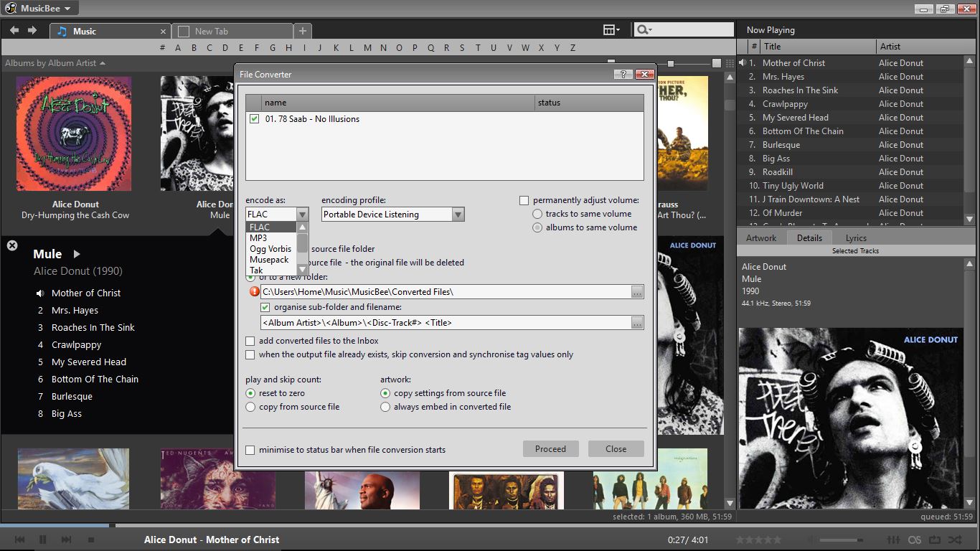Jump to letter Z in the album index
Image resolution: width=980 pixels, height=551 pixels.
(x=573, y=48)
